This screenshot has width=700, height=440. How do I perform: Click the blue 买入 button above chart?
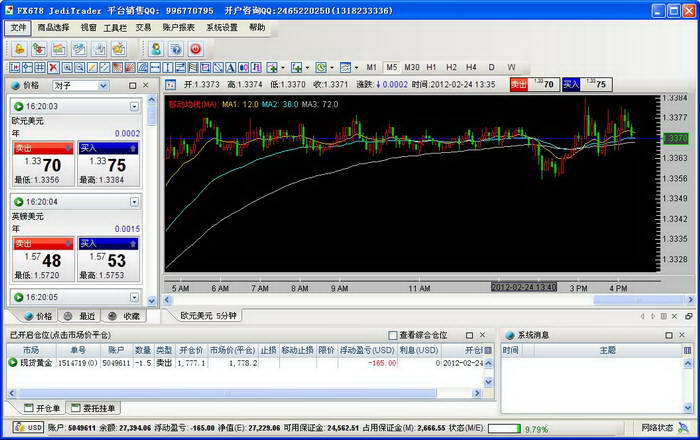586,85
